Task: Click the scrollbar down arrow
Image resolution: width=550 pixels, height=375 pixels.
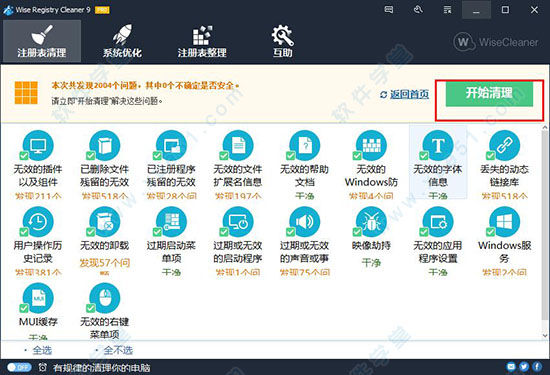Action: point(545,335)
